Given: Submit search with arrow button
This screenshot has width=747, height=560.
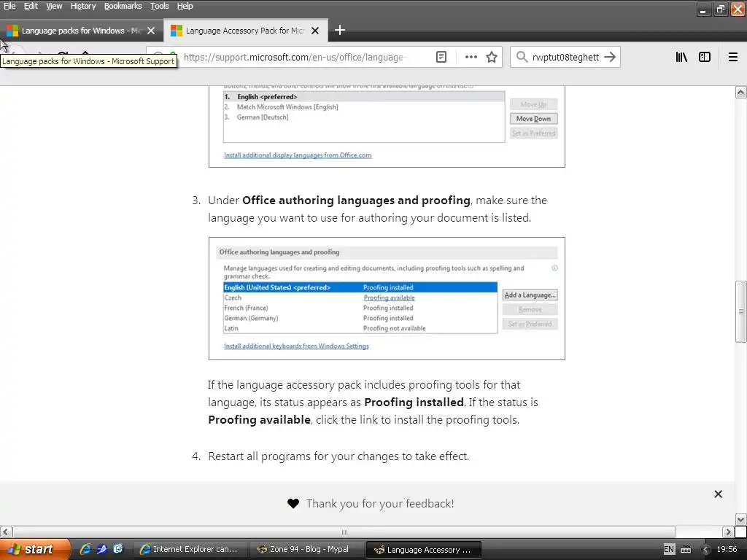Looking at the screenshot, I should coord(610,57).
